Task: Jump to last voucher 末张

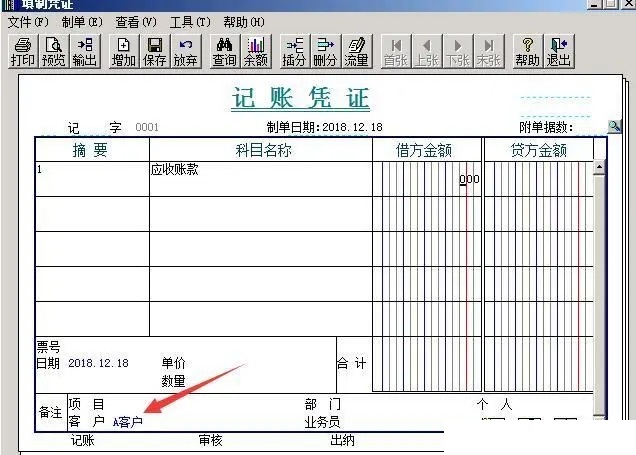Action: 489,52
